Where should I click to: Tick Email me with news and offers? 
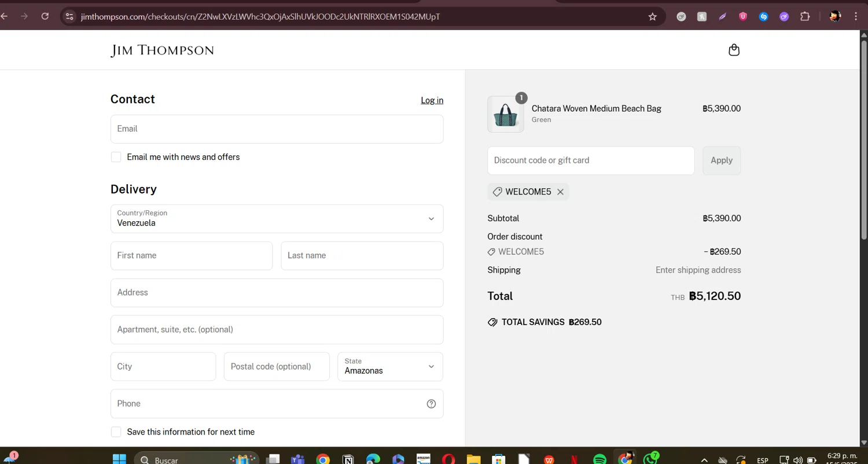(x=116, y=157)
